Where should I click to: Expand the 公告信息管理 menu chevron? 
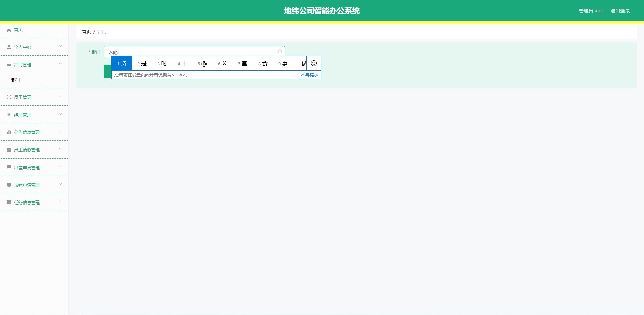coord(60,131)
